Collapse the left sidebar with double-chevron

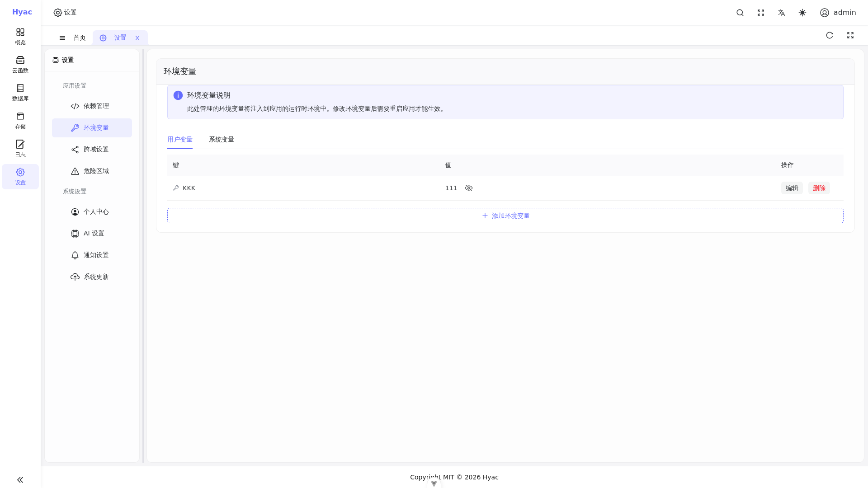pyautogui.click(x=20, y=480)
